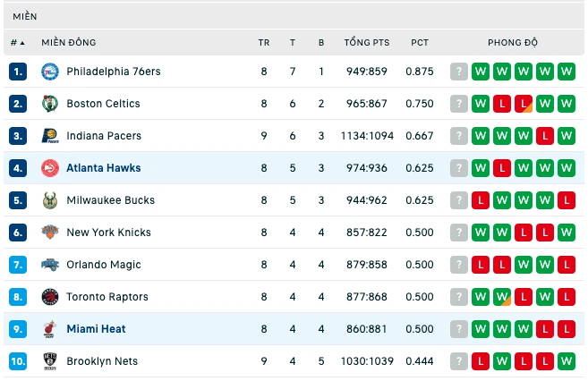Click the Orlando Magic team logo
This screenshot has width=588, height=381.
point(50,265)
